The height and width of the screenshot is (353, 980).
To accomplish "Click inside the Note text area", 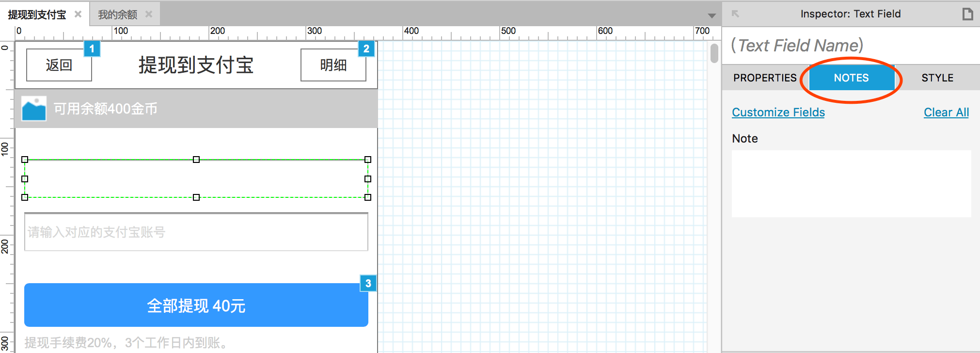I will (851, 183).
